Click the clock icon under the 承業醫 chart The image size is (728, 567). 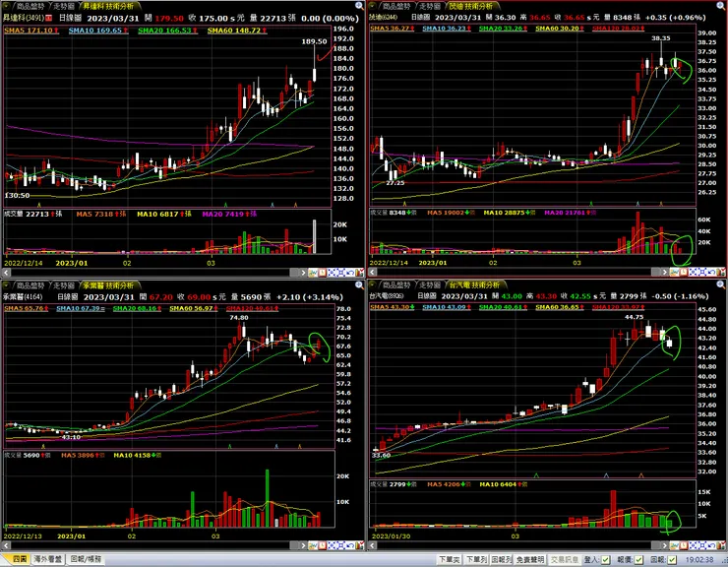[x=323, y=545]
